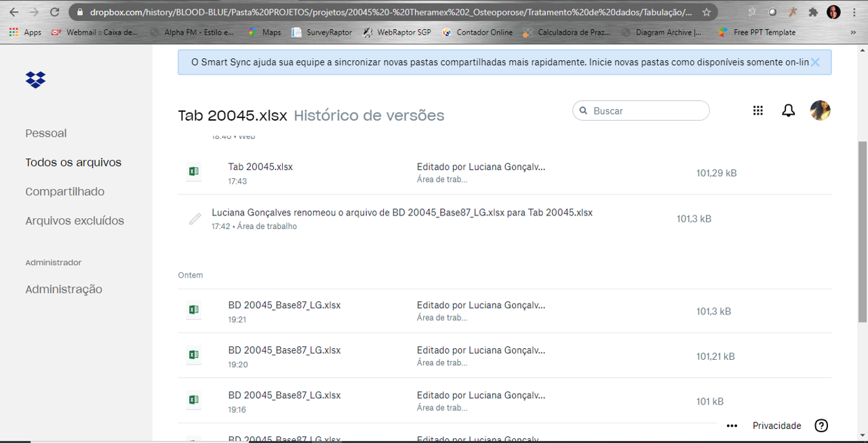Viewport: 868px width, 443px height.
Task: Open the Tab 20045.xlsx version entry
Action: tap(260, 166)
